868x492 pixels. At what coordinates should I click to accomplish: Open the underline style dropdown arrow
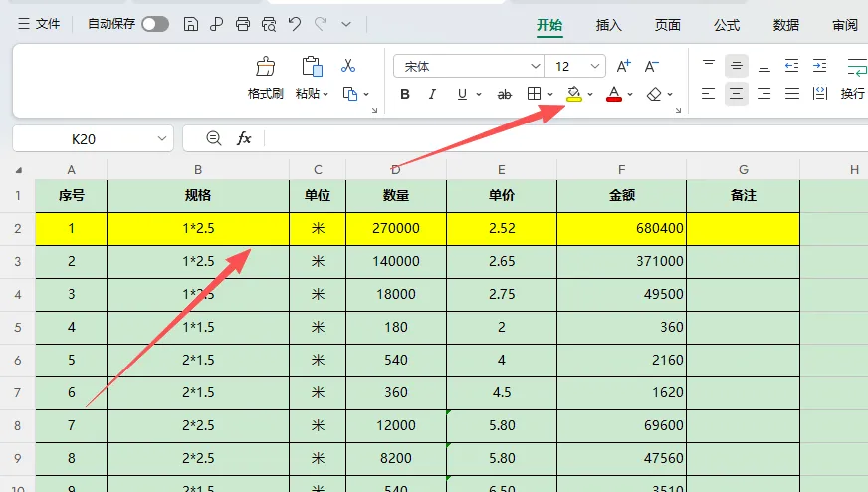pyautogui.click(x=479, y=95)
